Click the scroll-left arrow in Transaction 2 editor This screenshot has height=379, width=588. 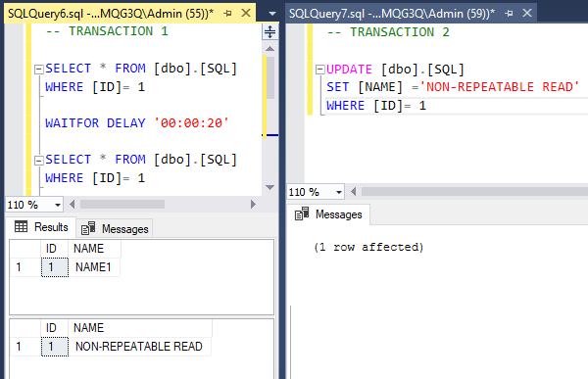[x=353, y=192]
